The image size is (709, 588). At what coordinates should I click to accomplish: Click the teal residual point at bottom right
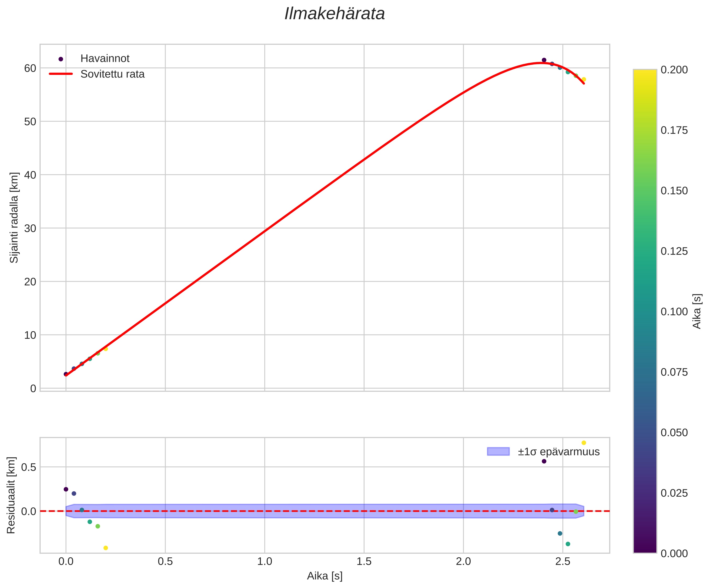coord(568,544)
